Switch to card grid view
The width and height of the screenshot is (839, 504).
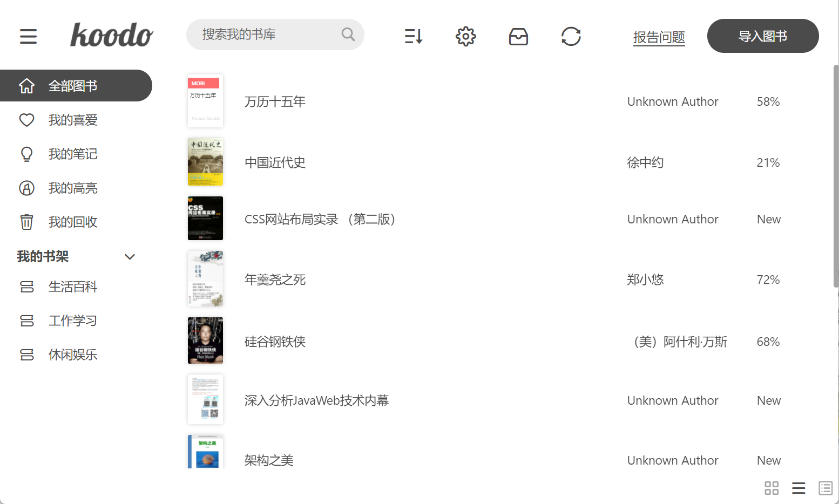click(x=772, y=488)
